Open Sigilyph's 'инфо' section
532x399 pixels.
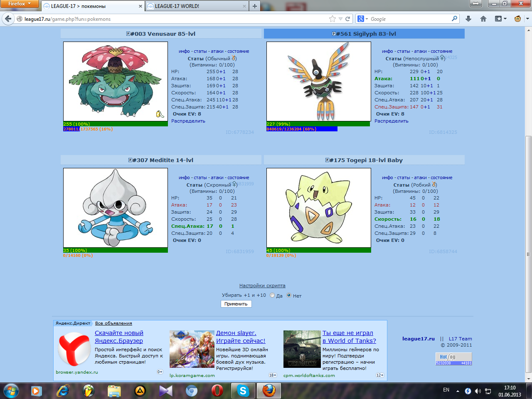(387, 51)
